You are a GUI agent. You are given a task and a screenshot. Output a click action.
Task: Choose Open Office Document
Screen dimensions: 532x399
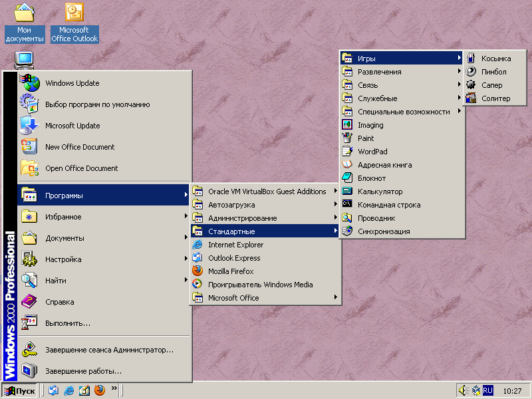104,168
